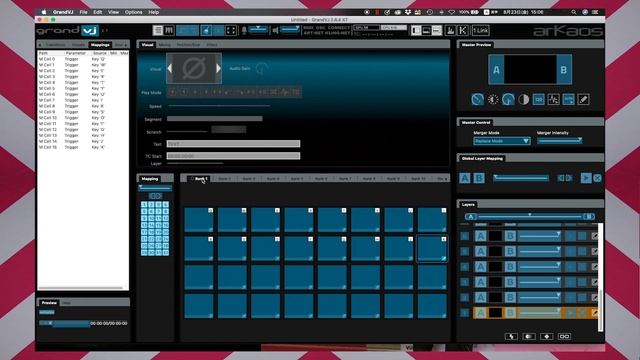Image resolution: width=640 pixels, height=360 pixels.
Task: Click the Link button in toolbar
Action: [480, 30]
